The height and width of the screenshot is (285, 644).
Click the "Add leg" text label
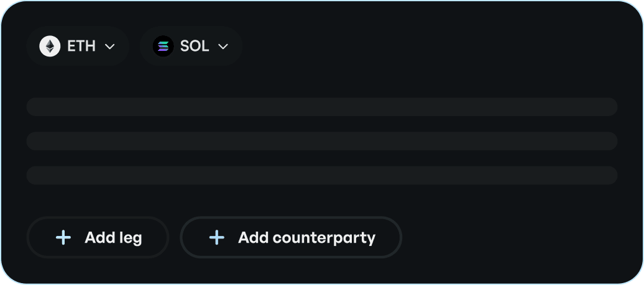(x=113, y=238)
